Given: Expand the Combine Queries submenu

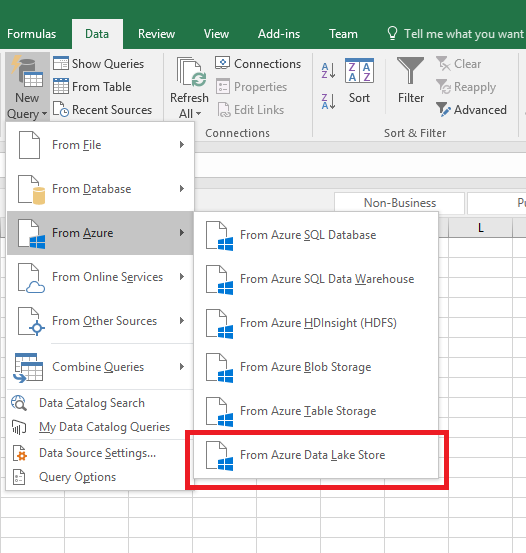Looking at the screenshot, I should point(100,367).
